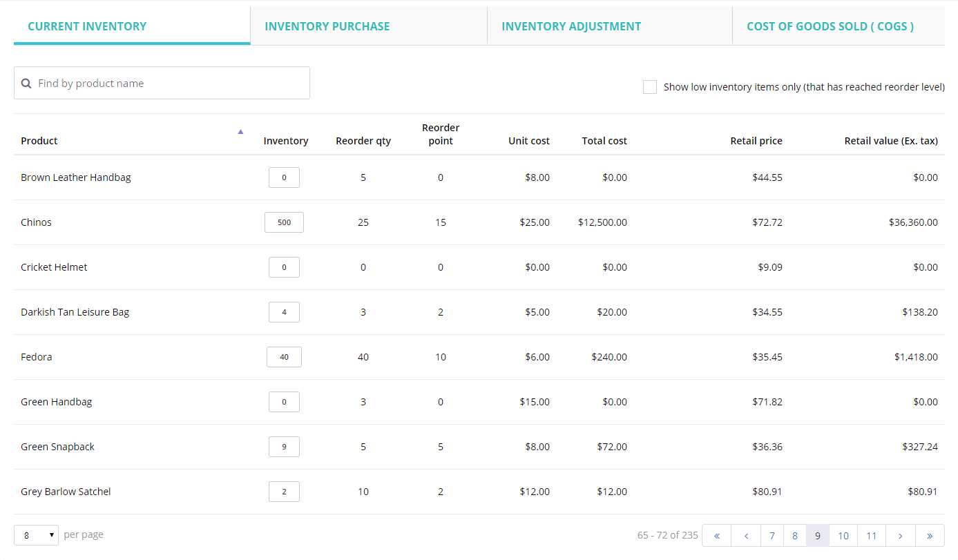
Task: Go to the previous page arrow
Action: [746, 536]
